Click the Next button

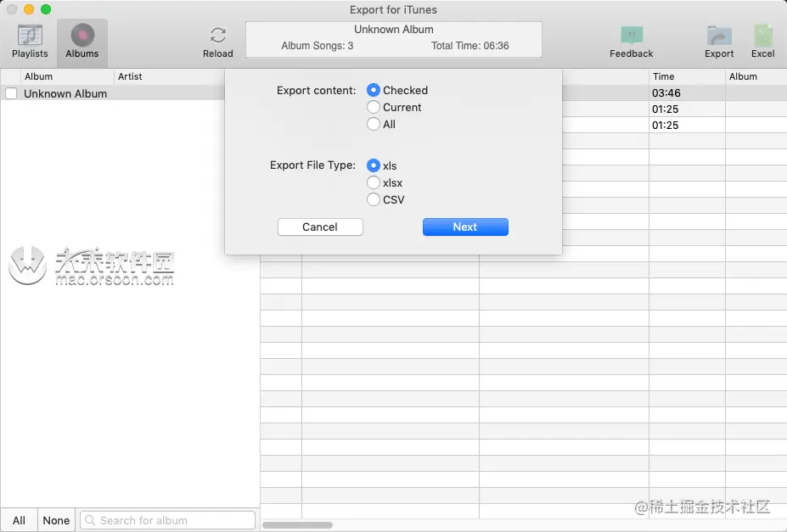tap(465, 227)
